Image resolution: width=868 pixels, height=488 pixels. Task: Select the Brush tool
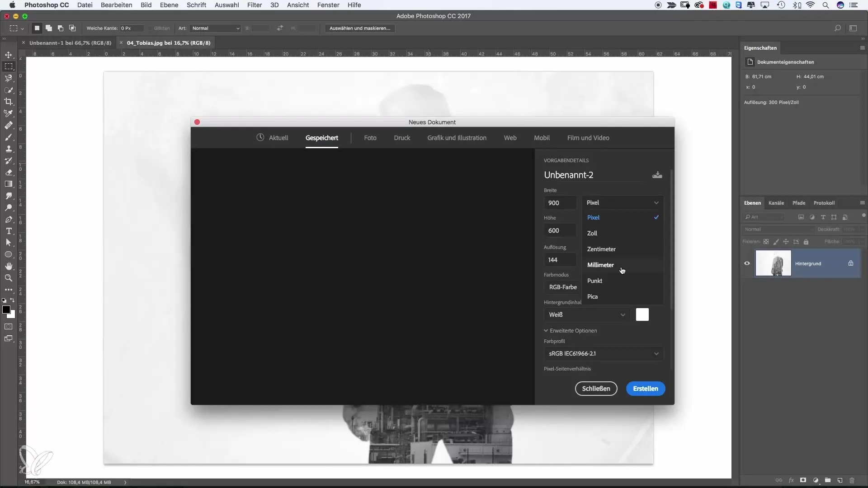[x=9, y=137]
